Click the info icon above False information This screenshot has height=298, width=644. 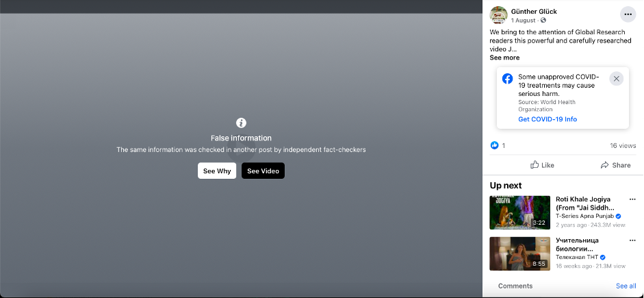click(x=241, y=123)
